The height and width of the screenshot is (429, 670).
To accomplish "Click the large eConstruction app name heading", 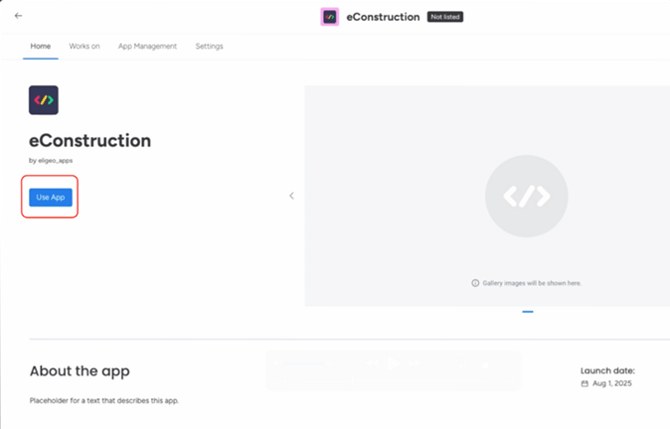I will pyautogui.click(x=90, y=141).
